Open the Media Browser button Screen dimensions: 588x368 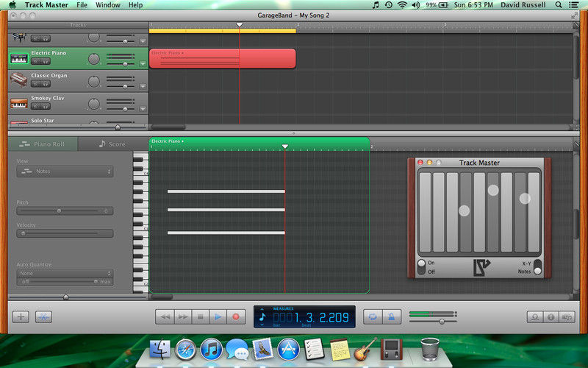point(567,317)
